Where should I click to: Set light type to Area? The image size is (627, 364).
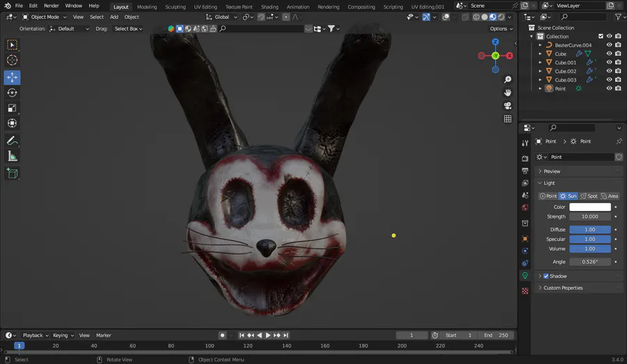coord(609,196)
